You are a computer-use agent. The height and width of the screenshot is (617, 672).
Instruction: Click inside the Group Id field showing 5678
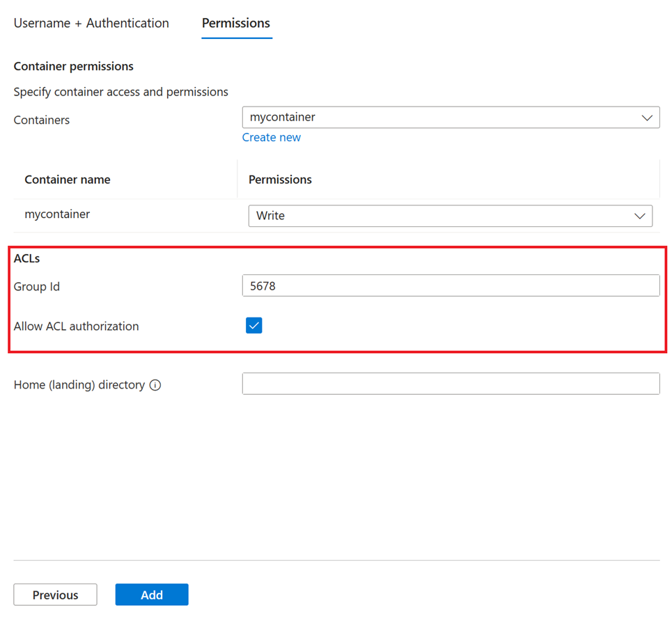tap(451, 285)
